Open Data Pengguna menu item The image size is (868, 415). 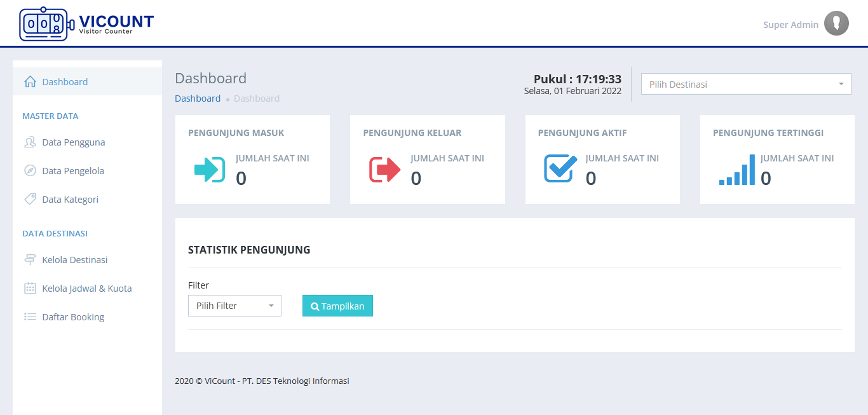point(73,142)
